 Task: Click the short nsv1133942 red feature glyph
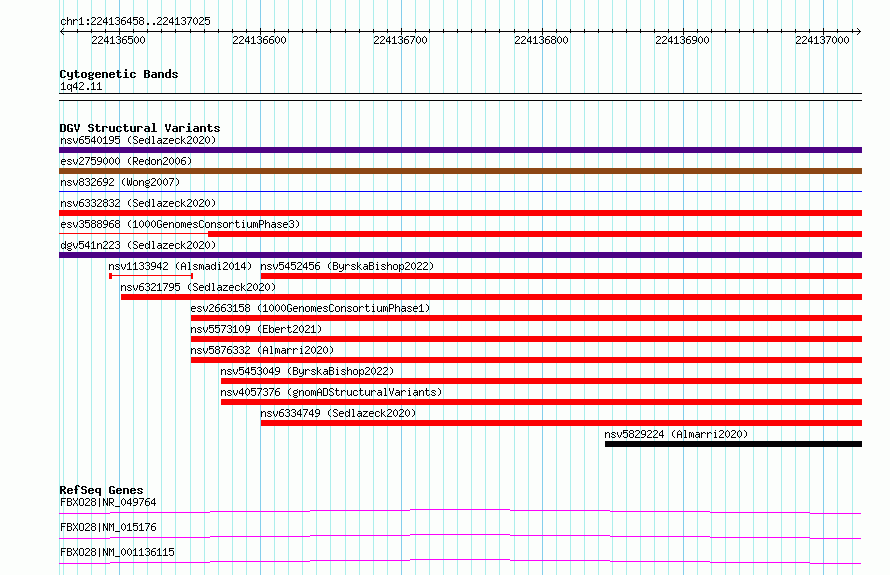click(x=151, y=276)
